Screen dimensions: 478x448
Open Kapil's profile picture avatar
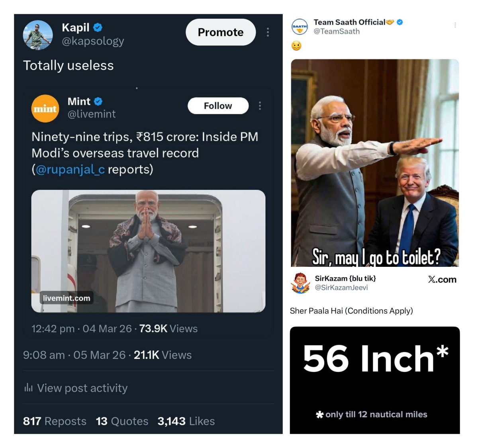pyautogui.click(x=38, y=35)
